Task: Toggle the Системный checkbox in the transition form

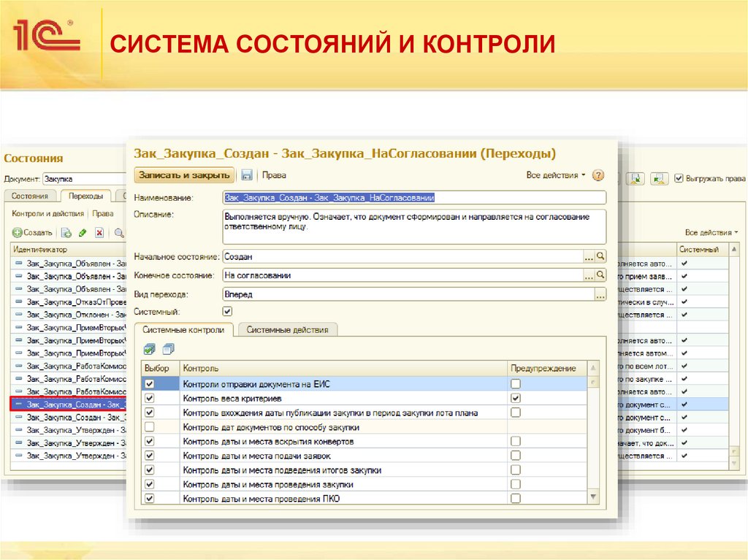Action: 228,310
